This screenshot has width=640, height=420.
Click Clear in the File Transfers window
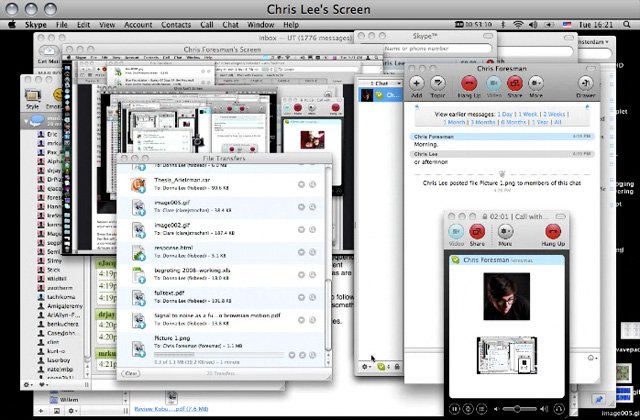point(131,373)
